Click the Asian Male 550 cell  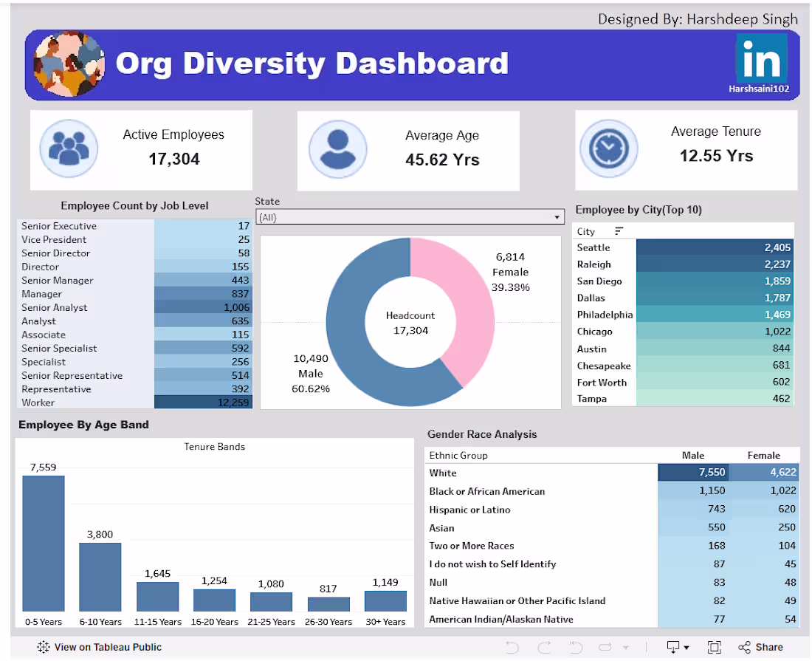[x=693, y=527]
